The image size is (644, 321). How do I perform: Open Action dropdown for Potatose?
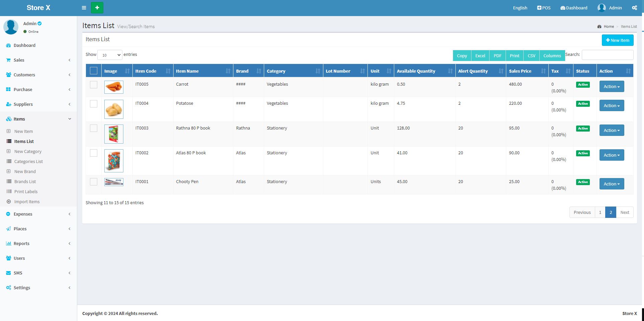[611, 106]
